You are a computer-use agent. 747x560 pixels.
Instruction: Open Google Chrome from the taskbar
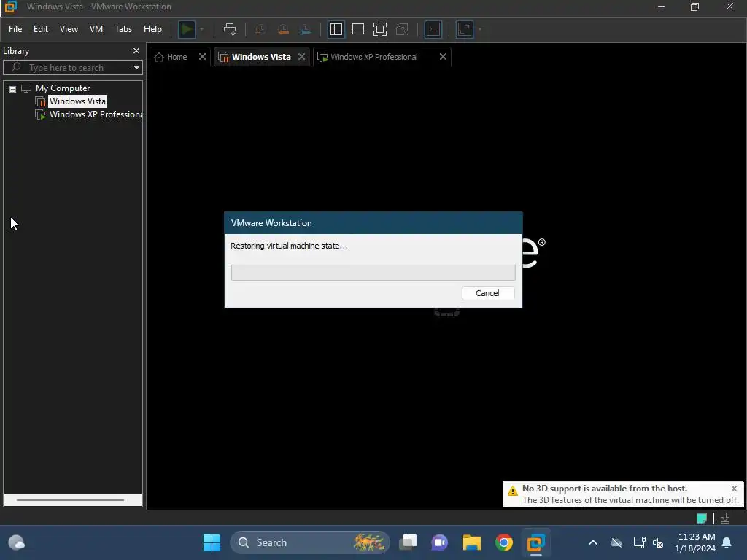[x=503, y=542]
